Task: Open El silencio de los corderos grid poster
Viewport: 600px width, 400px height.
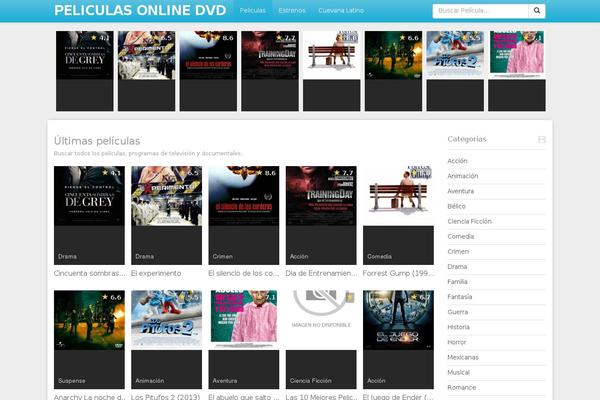Action: tap(244, 215)
